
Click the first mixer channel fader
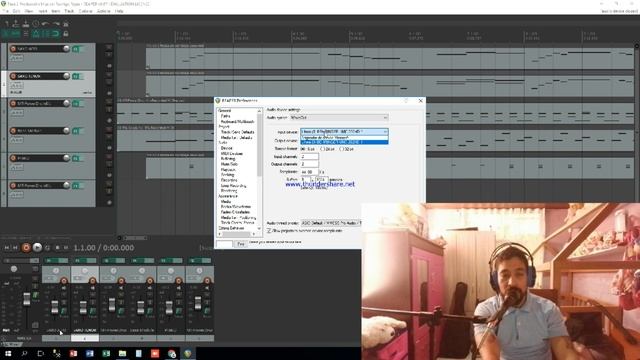coord(55,307)
